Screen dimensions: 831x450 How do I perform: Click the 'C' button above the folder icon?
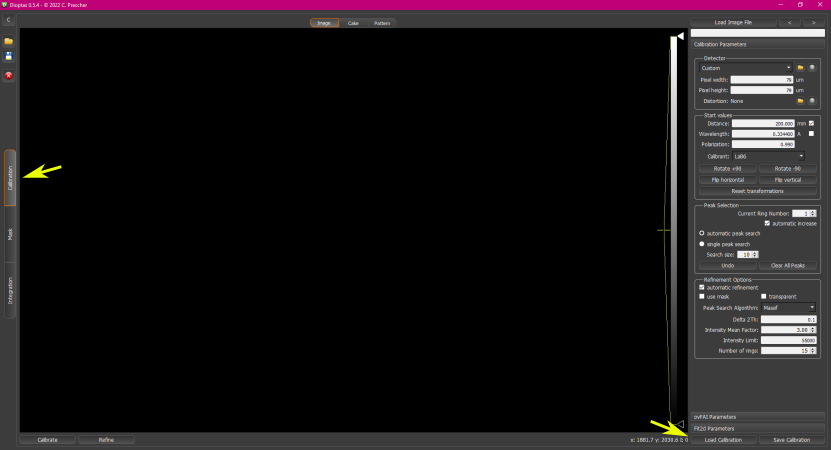click(x=8, y=20)
